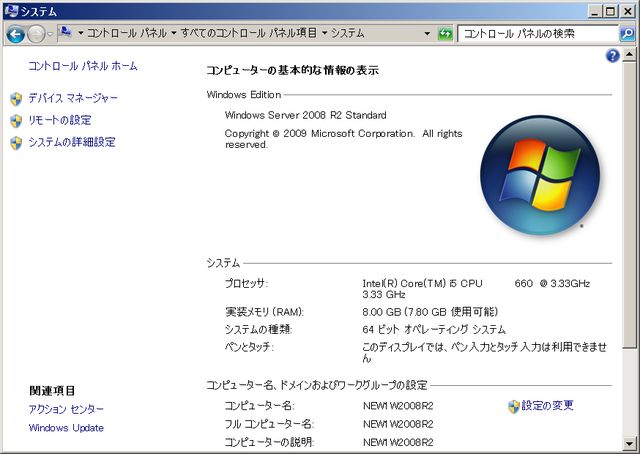Click the shield icon beside 設定の変更
This screenshot has height=454, width=640.
click(514, 406)
